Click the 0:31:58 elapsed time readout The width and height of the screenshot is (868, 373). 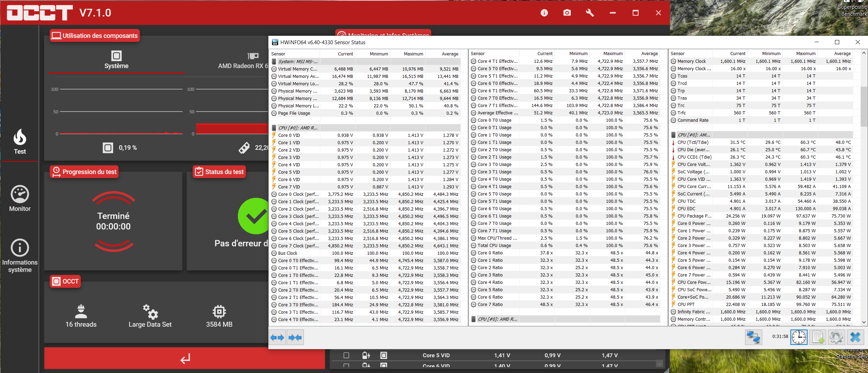tap(780, 337)
